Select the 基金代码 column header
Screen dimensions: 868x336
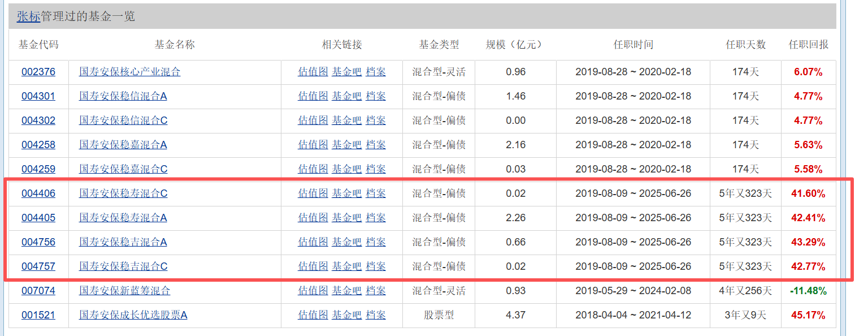[38, 45]
